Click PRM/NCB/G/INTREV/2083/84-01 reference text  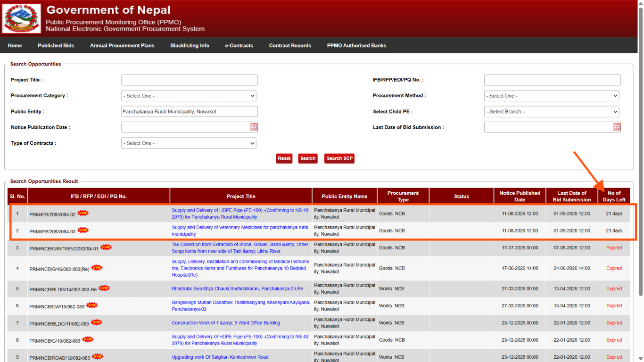pyautogui.click(x=64, y=248)
